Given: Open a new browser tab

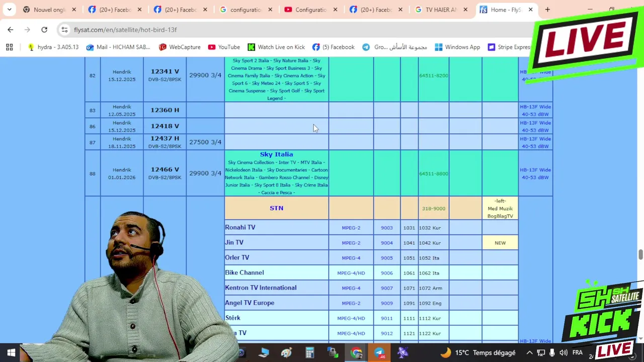Looking at the screenshot, I should (x=547, y=10).
